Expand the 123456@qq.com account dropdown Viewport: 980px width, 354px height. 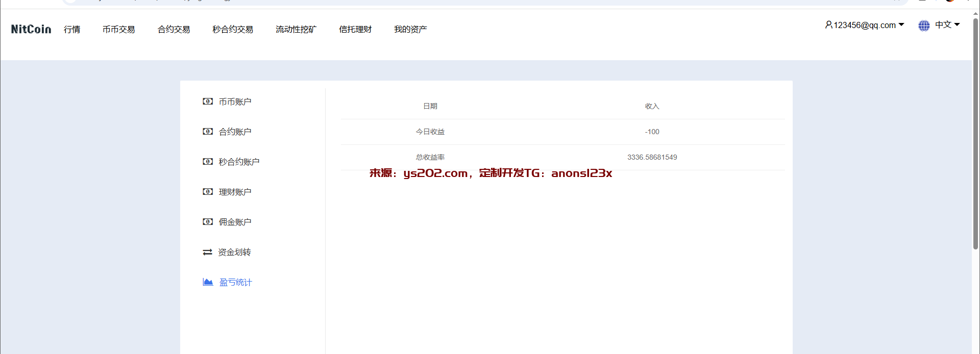click(901, 24)
